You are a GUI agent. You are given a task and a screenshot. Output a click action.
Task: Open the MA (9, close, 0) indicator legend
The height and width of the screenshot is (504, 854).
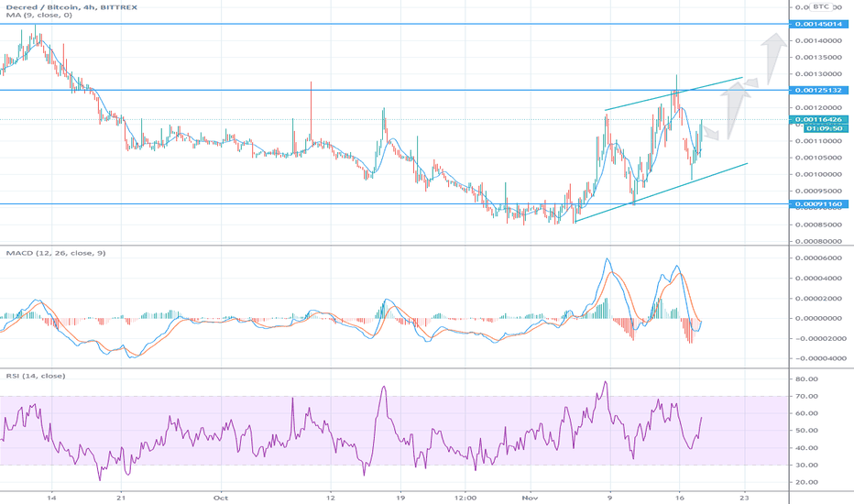(x=38, y=16)
